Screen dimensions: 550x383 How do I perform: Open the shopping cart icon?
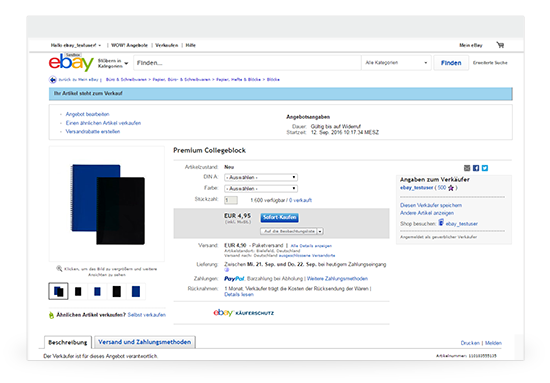500,45
